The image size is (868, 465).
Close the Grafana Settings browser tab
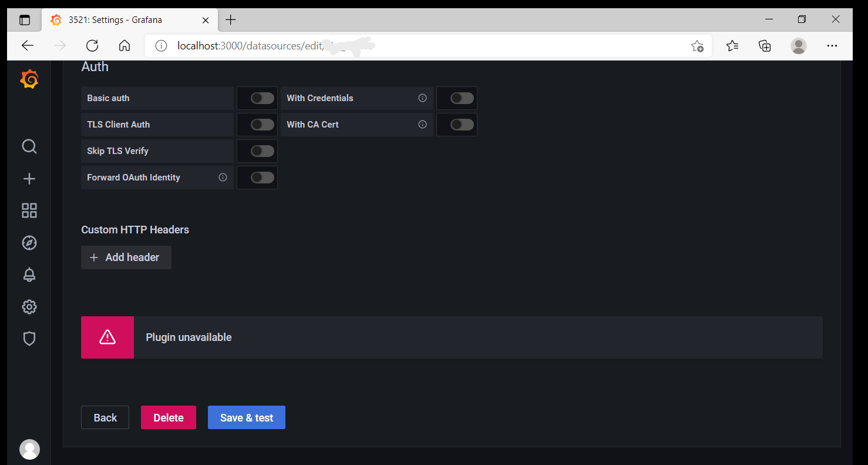[206, 20]
